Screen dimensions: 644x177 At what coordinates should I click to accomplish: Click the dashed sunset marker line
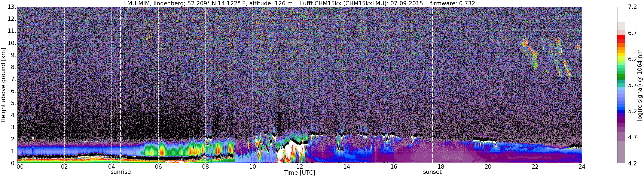coord(432,85)
